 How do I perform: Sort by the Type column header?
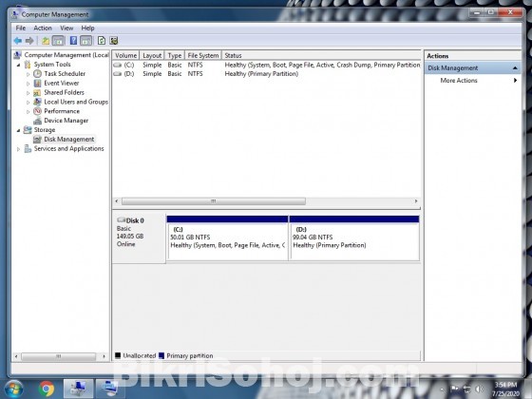175,55
